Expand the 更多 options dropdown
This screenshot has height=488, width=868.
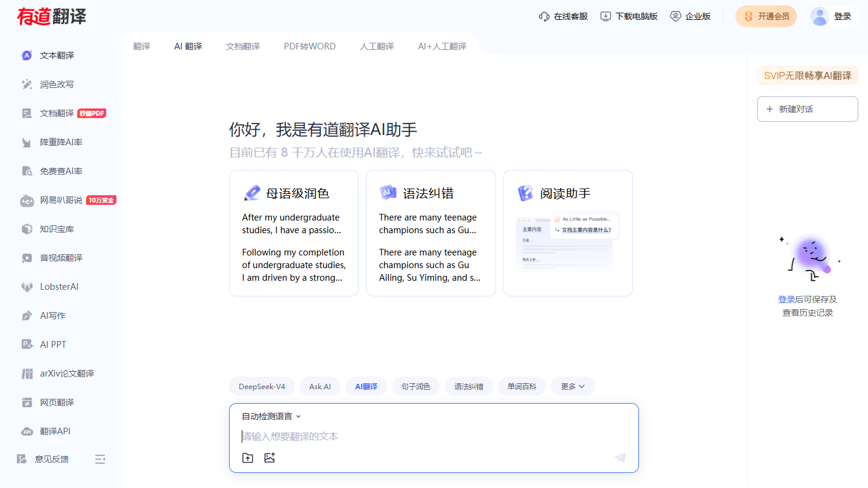tap(573, 386)
